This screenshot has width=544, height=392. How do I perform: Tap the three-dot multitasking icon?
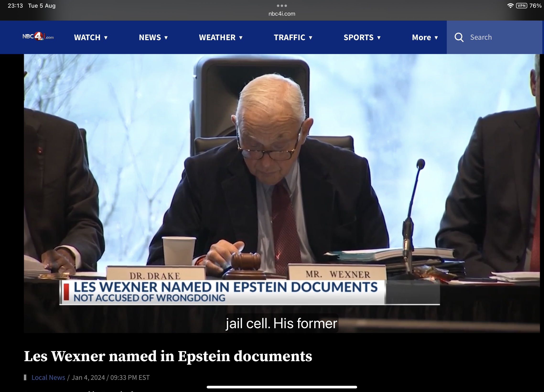pos(282,5)
